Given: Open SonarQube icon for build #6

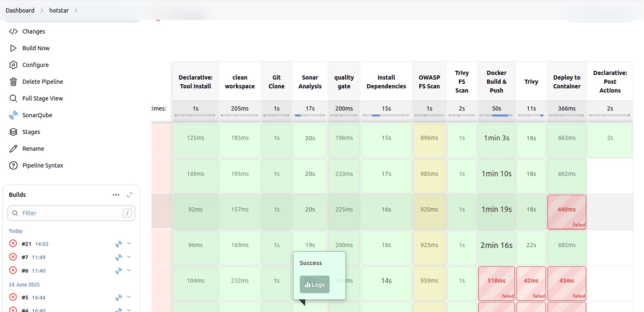Looking at the screenshot, I should pos(119,271).
